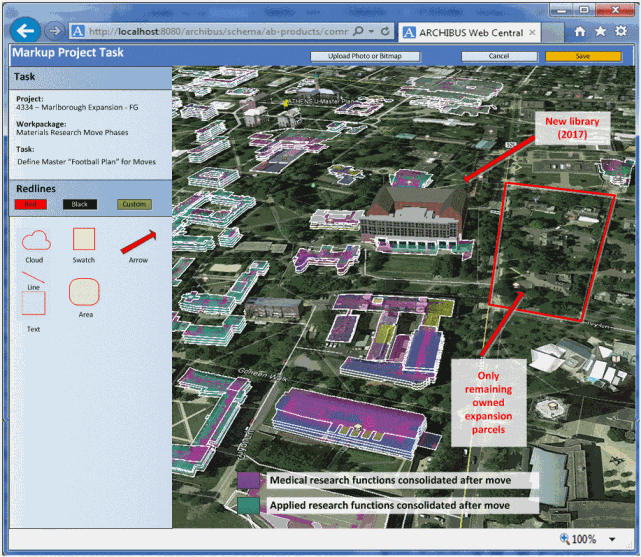641x557 pixels.
Task: Open browser Home page icon
Action: (579, 32)
